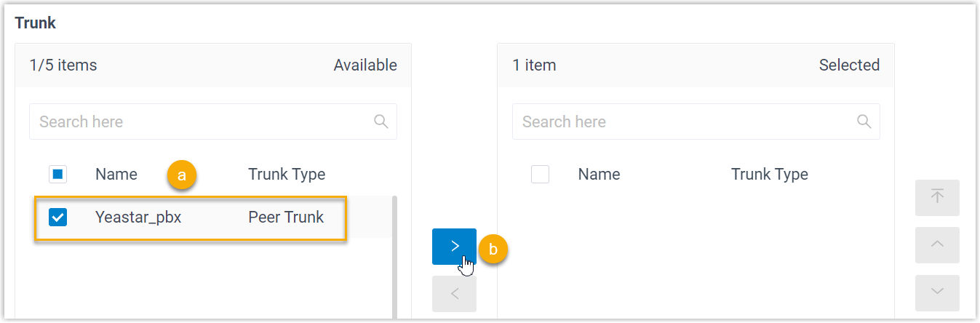The image size is (980, 323).
Task: Click the Trunk Type header in Selected list
Action: click(x=769, y=175)
